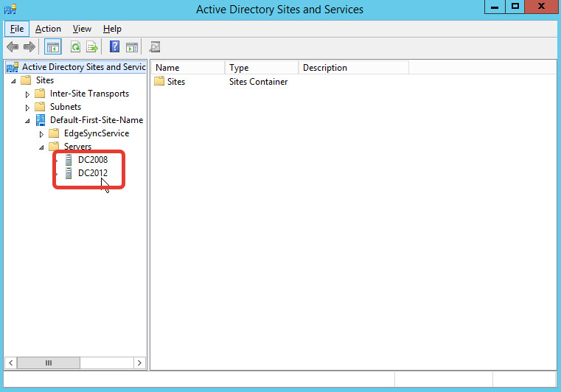The width and height of the screenshot is (561, 392).
Task: Click the Sites folder icon in the list pane
Action: click(x=159, y=81)
